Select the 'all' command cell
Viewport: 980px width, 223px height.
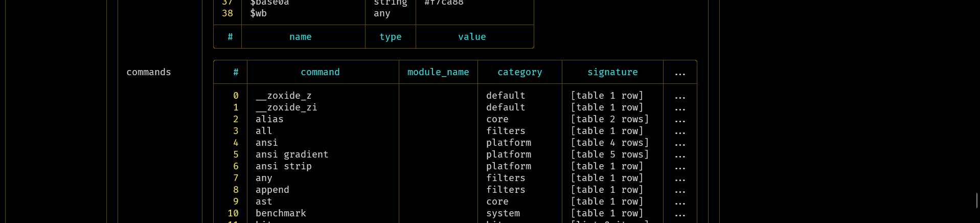tap(264, 131)
